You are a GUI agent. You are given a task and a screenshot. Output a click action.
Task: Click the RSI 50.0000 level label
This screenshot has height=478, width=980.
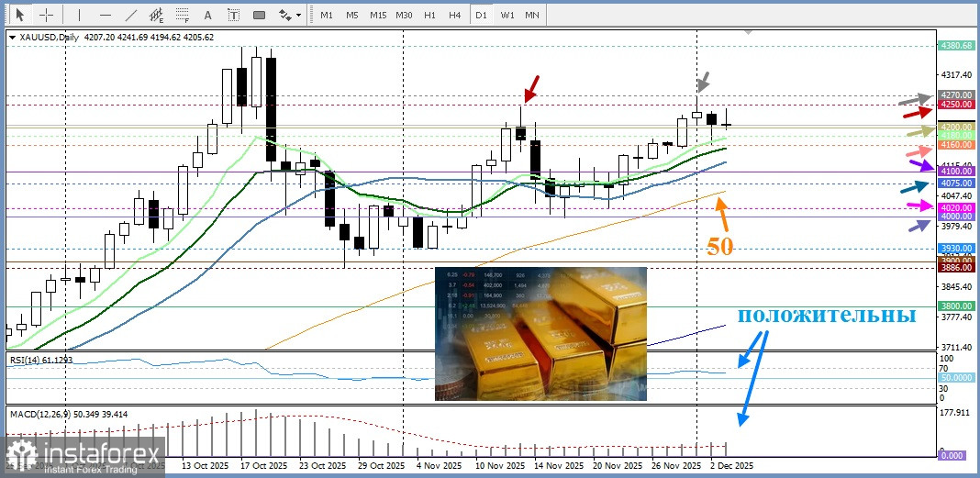coord(955,378)
